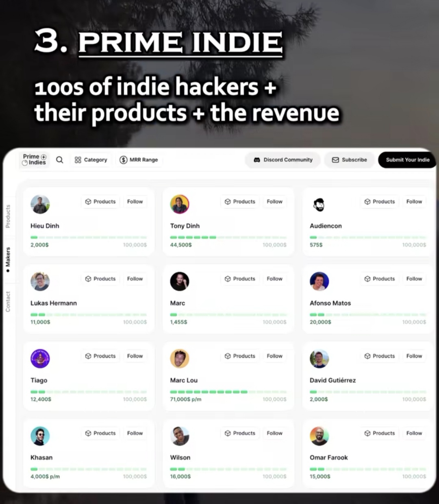Image resolution: width=439 pixels, height=504 pixels.
Task: Open the Category filter dropdown
Action: [91, 160]
